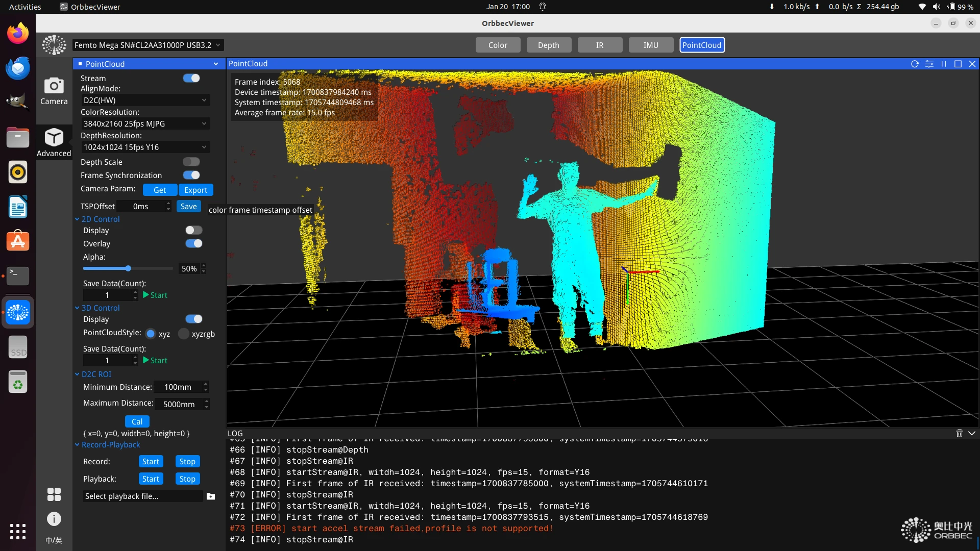Open Ubuntu Software from the dock
Screen dimensions: 980x551
[18, 241]
